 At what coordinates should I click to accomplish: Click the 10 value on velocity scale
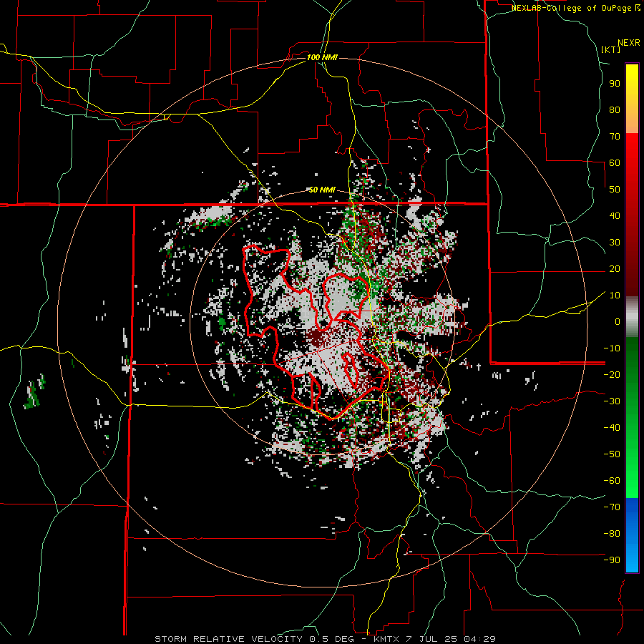[x=615, y=296]
